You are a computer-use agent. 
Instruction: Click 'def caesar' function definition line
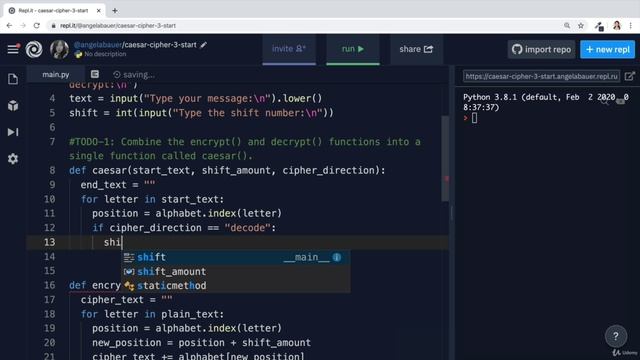(227, 170)
